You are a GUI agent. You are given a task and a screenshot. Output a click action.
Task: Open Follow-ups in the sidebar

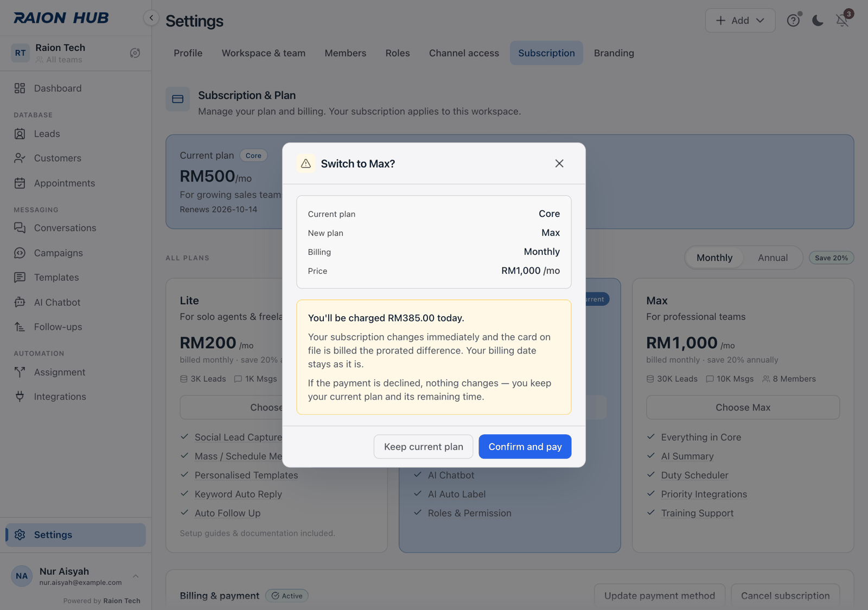[75, 327]
